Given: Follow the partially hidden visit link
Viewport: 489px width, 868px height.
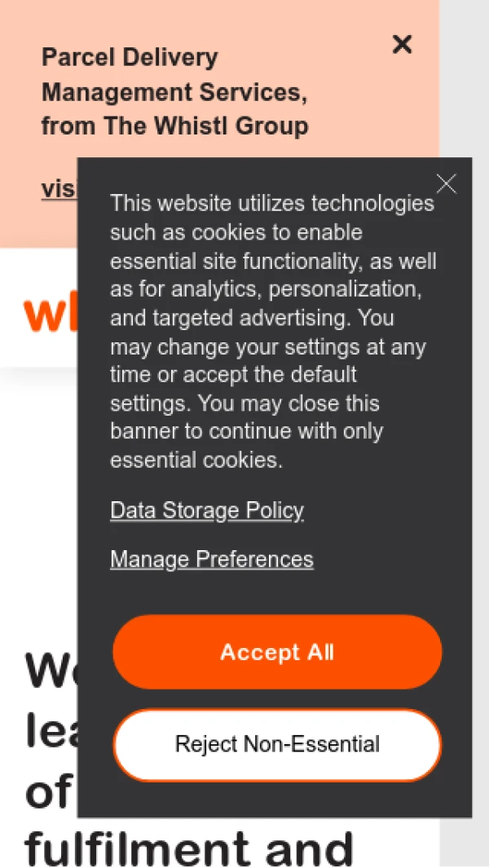Looking at the screenshot, I should [59, 189].
